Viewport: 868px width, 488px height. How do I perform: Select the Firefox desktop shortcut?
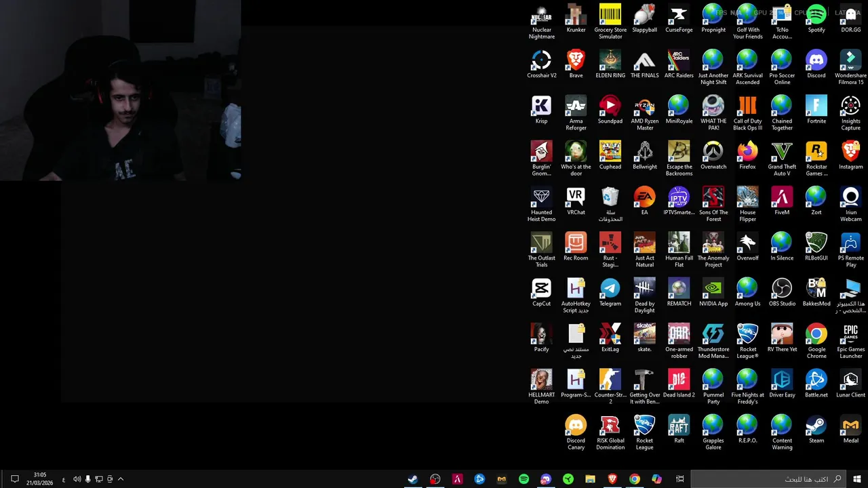[x=747, y=155]
